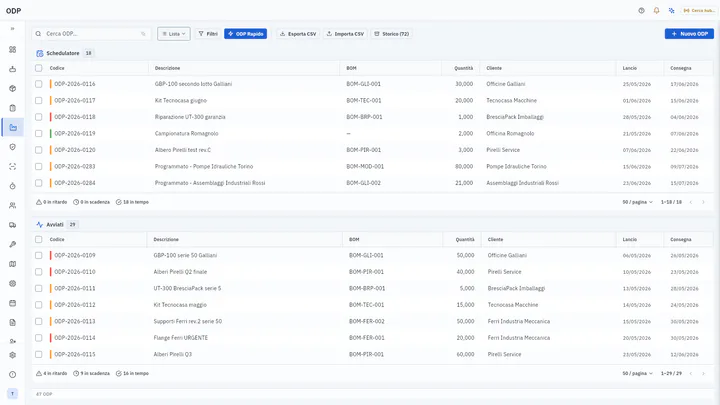Open the clipboard icon in sidebar

pos(12,108)
